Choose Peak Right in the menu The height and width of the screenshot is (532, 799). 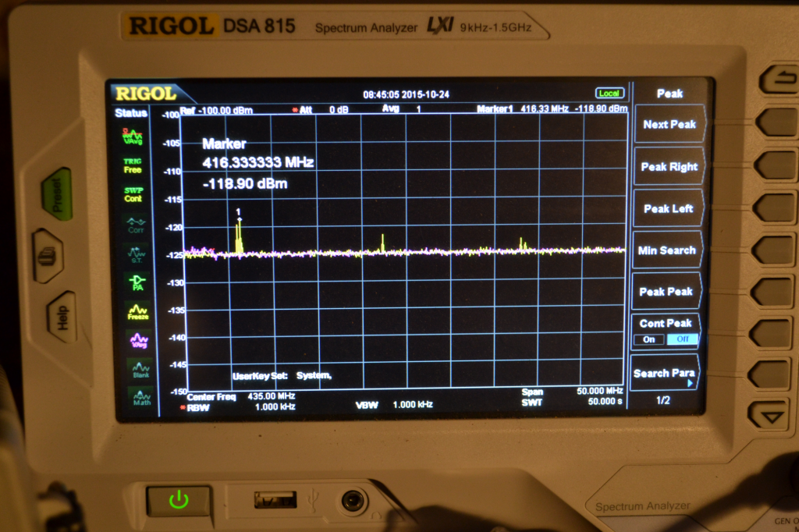(668, 167)
